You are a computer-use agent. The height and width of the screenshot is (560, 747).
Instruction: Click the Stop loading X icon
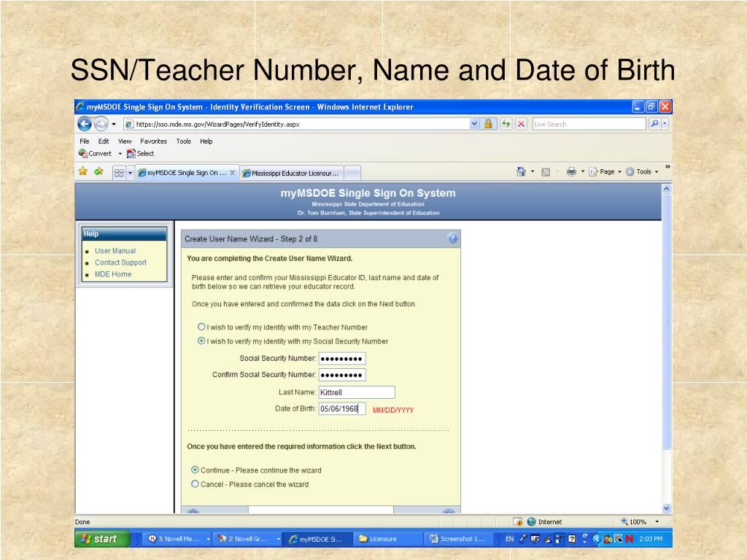pyautogui.click(x=521, y=124)
